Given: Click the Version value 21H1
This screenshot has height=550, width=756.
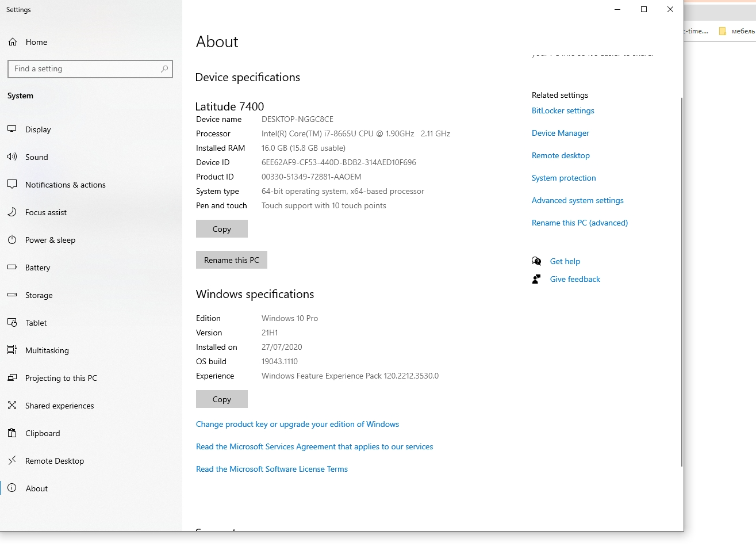Looking at the screenshot, I should pos(270,333).
